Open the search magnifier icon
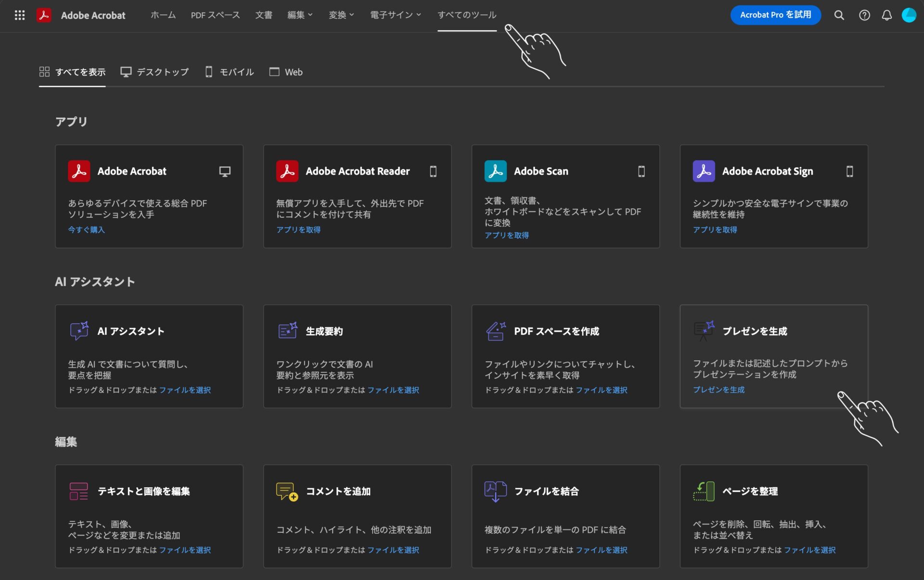924x580 pixels. click(839, 15)
